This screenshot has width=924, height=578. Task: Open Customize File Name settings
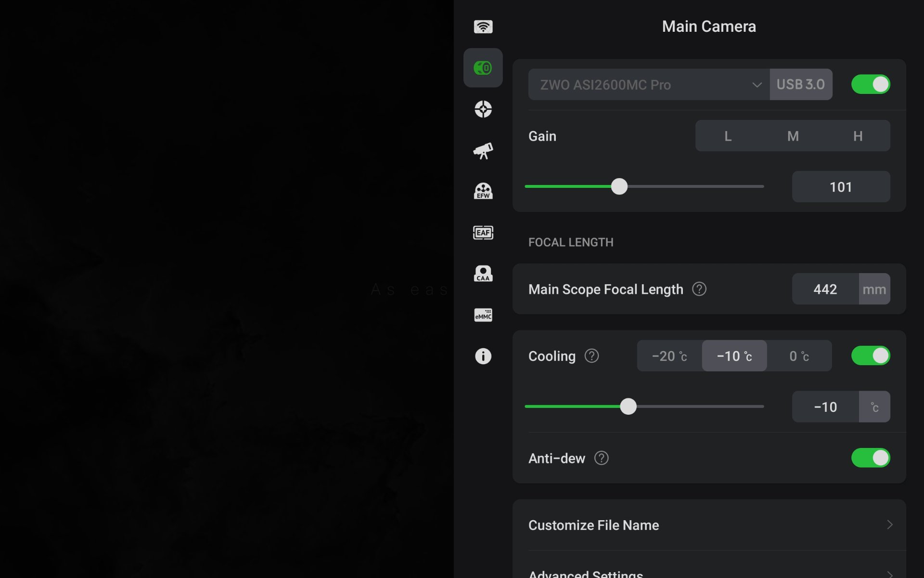point(709,525)
